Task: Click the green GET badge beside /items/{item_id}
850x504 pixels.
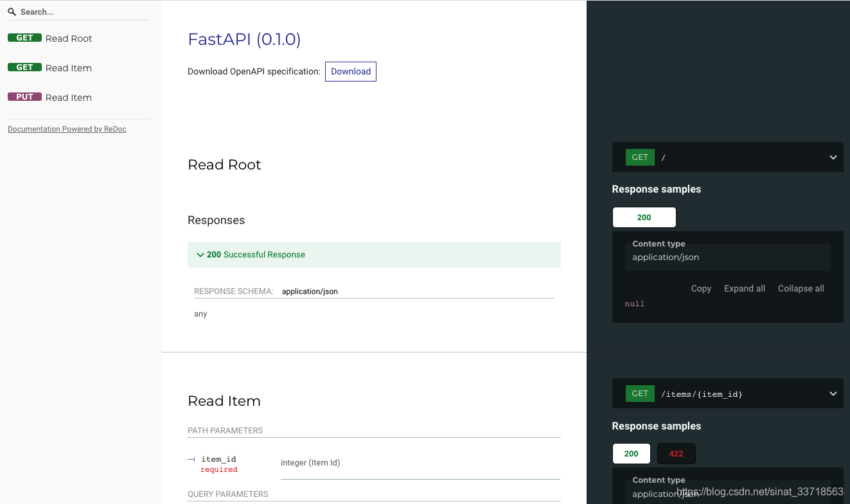Action: [640, 394]
